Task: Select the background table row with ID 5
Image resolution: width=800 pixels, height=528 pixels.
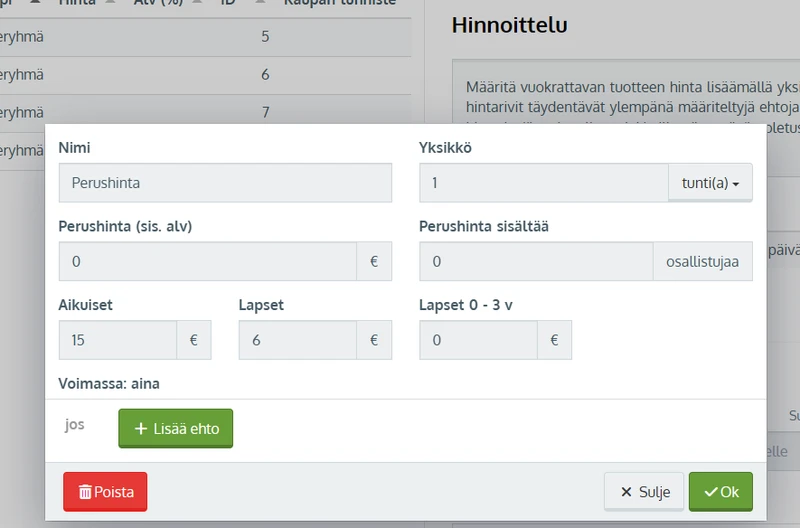Action: point(206,37)
